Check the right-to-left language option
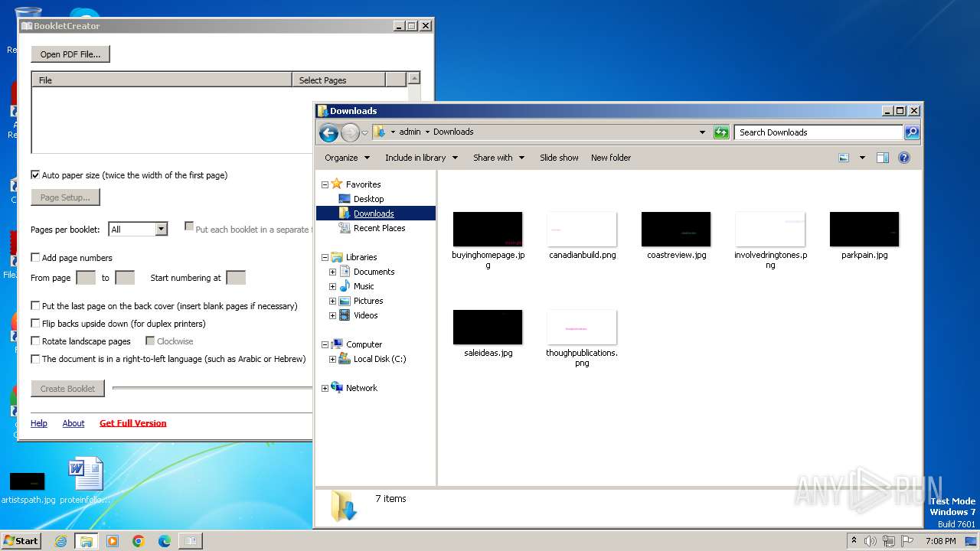980x551 pixels. click(x=35, y=359)
